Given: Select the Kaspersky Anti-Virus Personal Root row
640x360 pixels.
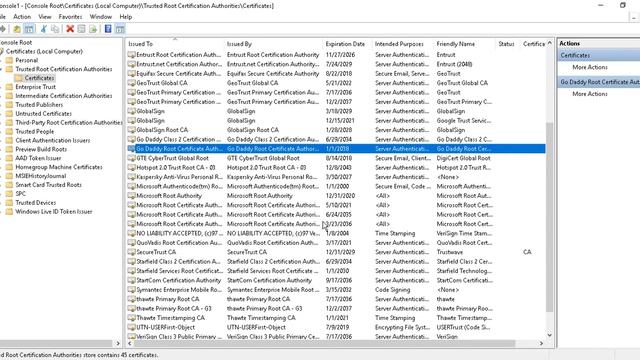Looking at the screenshot, I should point(336,177).
